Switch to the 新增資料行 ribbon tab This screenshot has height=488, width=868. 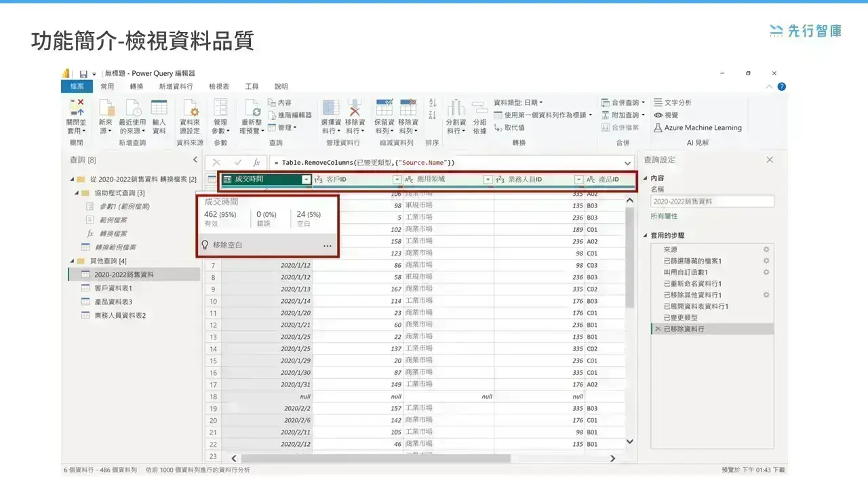(176, 87)
